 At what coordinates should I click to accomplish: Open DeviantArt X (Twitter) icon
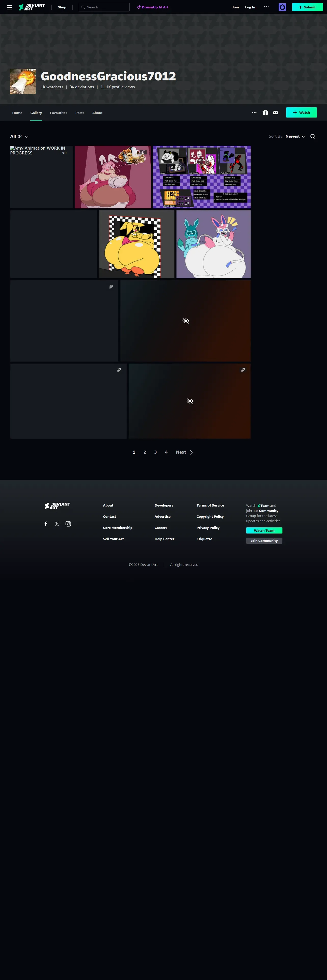pos(57,524)
